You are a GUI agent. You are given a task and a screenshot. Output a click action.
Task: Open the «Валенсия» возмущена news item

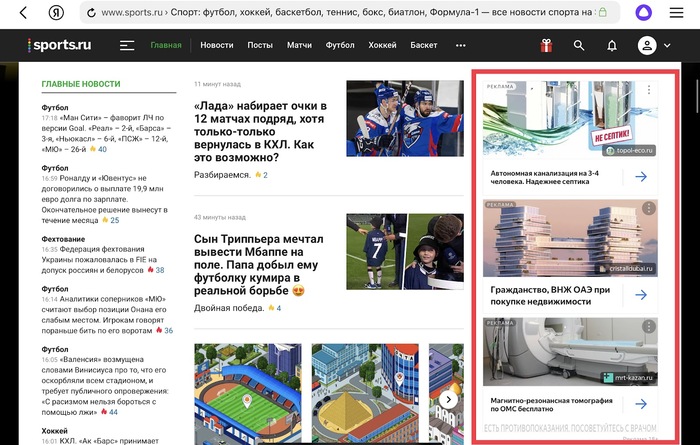105,386
